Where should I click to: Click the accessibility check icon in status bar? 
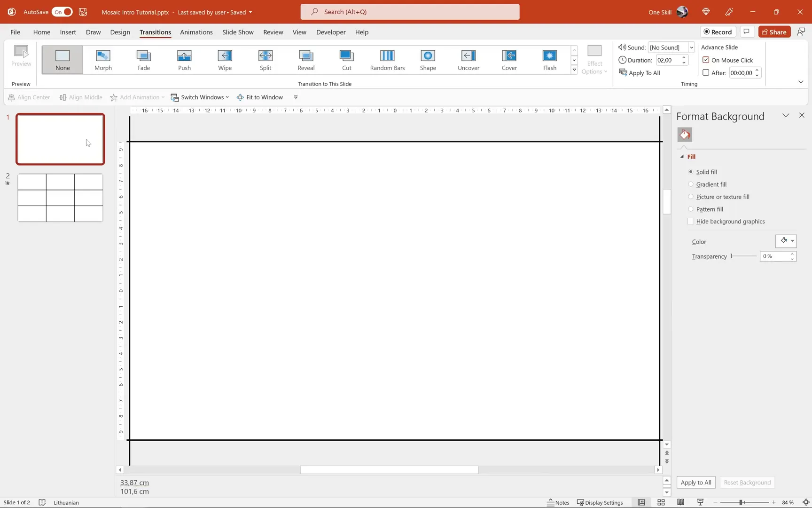(x=42, y=502)
